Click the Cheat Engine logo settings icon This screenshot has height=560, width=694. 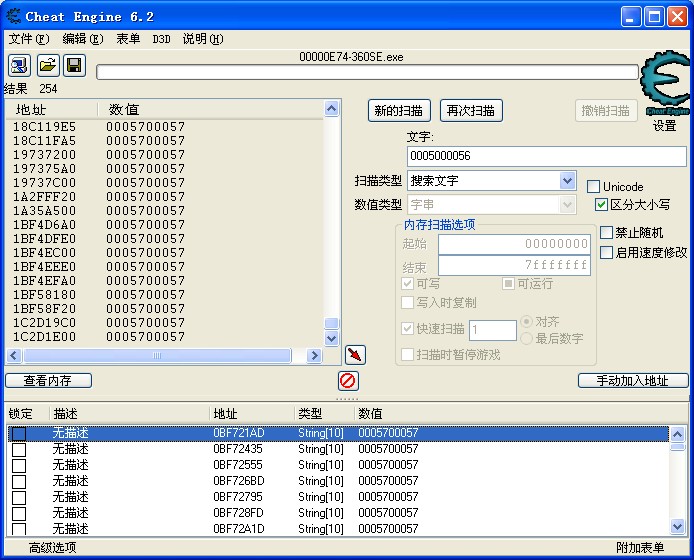(x=664, y=85)
